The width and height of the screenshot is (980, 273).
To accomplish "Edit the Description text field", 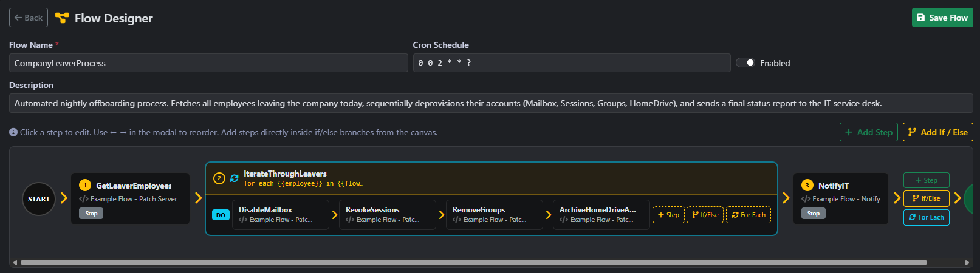I will [491, 103].
